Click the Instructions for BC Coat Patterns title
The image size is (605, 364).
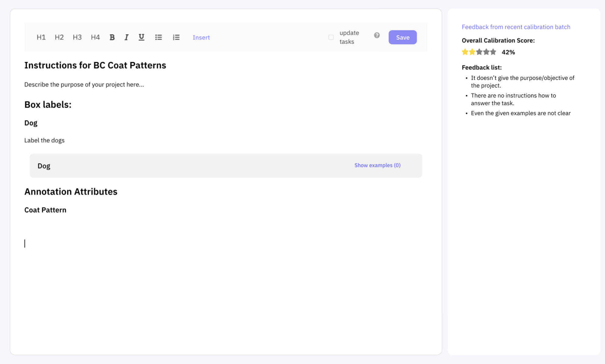[95, 65]
